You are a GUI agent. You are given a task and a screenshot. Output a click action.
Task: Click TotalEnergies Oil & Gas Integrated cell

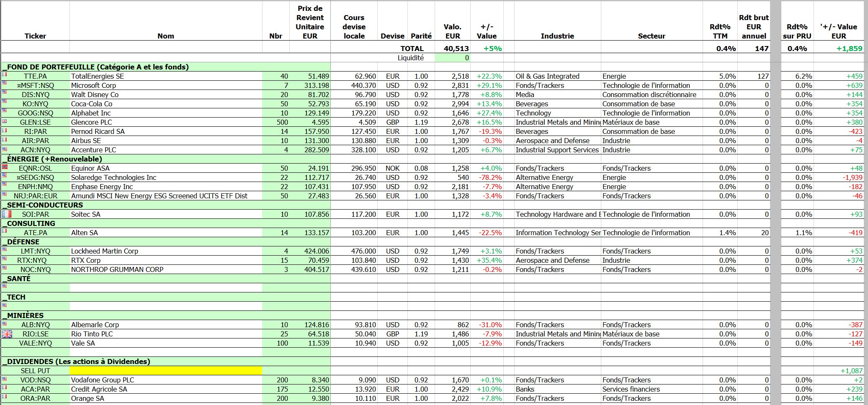pos(557,76)
